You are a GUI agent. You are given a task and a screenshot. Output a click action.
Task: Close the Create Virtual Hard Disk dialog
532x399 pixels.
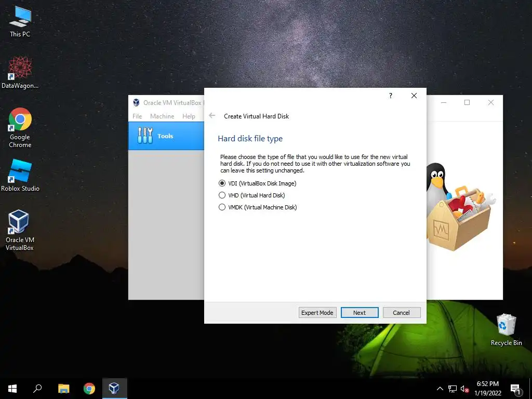414,96
